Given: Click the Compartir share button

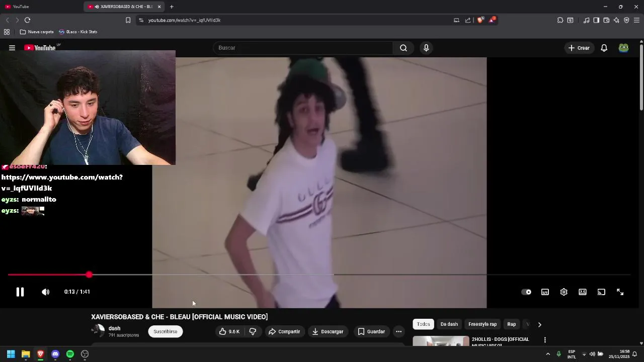Looking at the screenshot, I should (284, 331).
